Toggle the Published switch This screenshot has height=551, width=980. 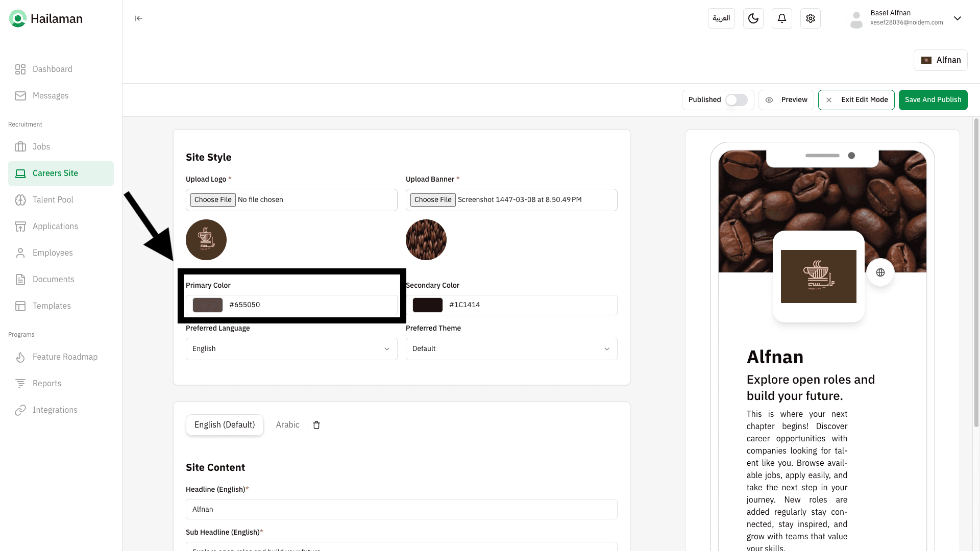pyautogui.click(x=736, y=100)
